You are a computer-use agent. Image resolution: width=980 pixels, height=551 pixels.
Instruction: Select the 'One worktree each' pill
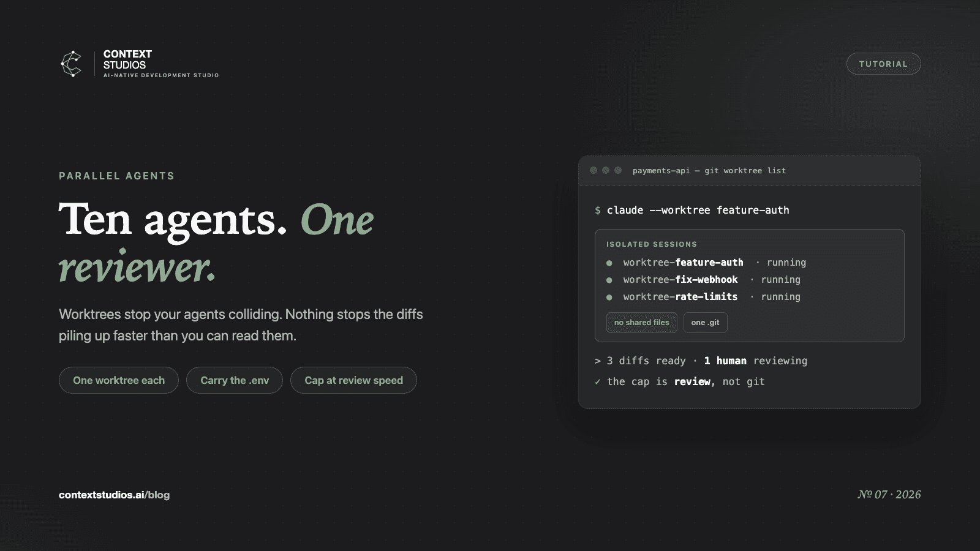point(119,380)
